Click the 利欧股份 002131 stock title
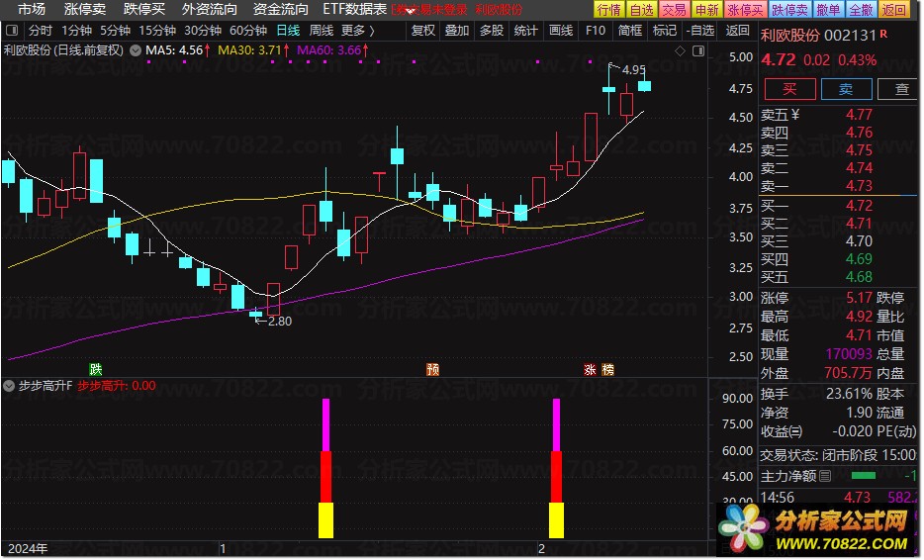Viewport: 924px width, 560px height. [x=818, y=36]
